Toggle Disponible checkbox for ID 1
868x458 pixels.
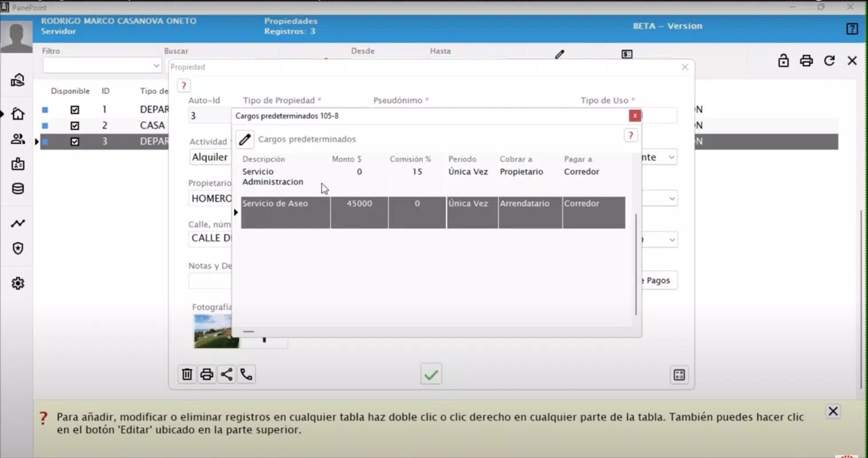click(x=74, y=109)
